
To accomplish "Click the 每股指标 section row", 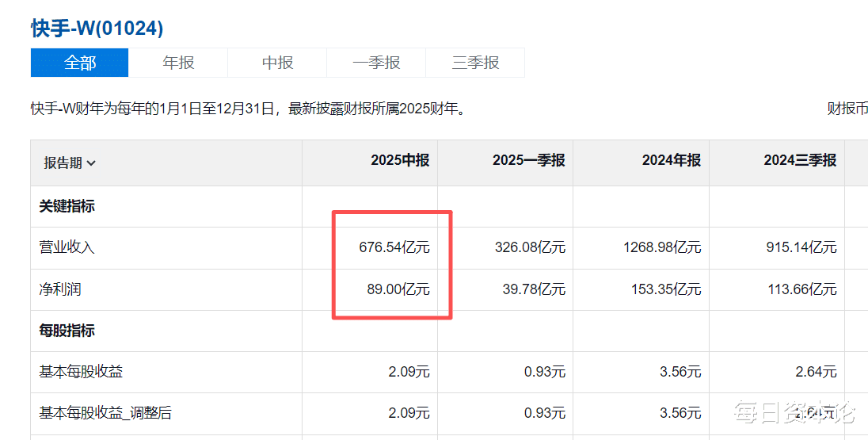I will click(67, 331).
